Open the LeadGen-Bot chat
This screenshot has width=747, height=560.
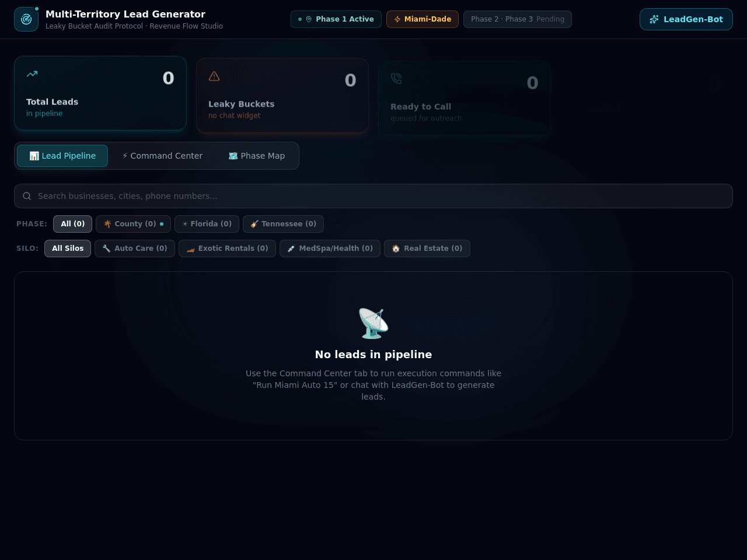[x=686, y=19]
